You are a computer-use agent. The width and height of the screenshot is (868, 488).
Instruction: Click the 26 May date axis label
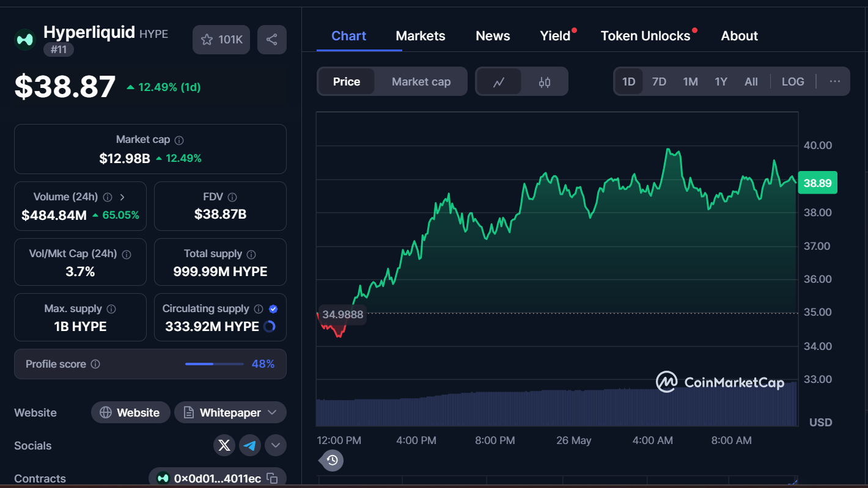573,440
